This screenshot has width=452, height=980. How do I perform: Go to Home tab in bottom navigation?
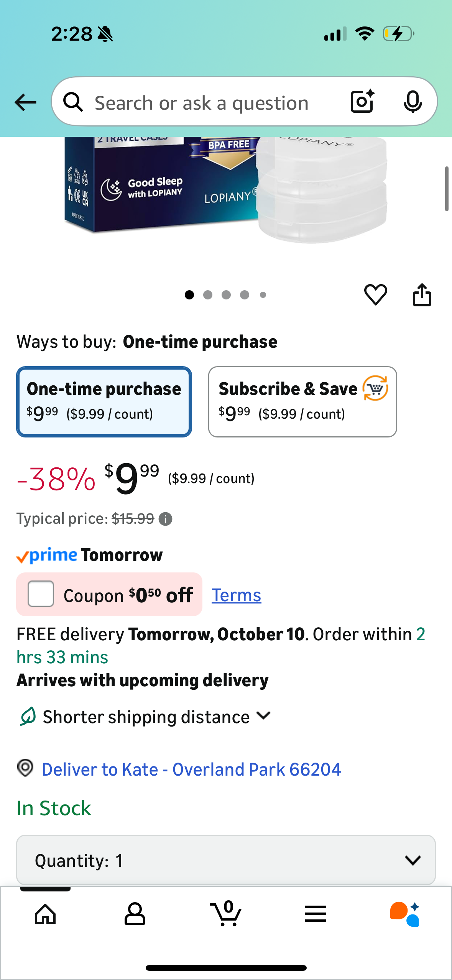pos(45,914)
